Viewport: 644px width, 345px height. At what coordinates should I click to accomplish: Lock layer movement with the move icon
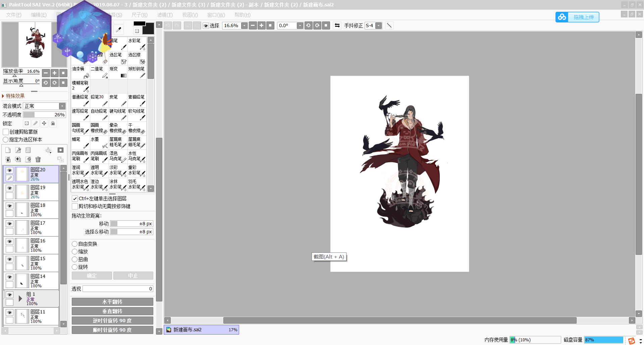coord(44,123)
